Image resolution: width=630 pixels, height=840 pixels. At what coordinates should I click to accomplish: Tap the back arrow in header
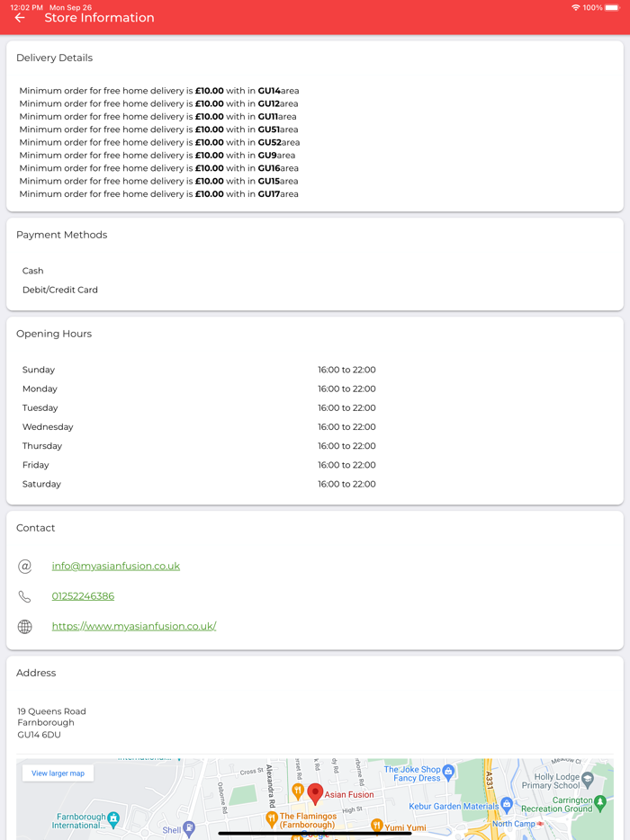point(20,18)
